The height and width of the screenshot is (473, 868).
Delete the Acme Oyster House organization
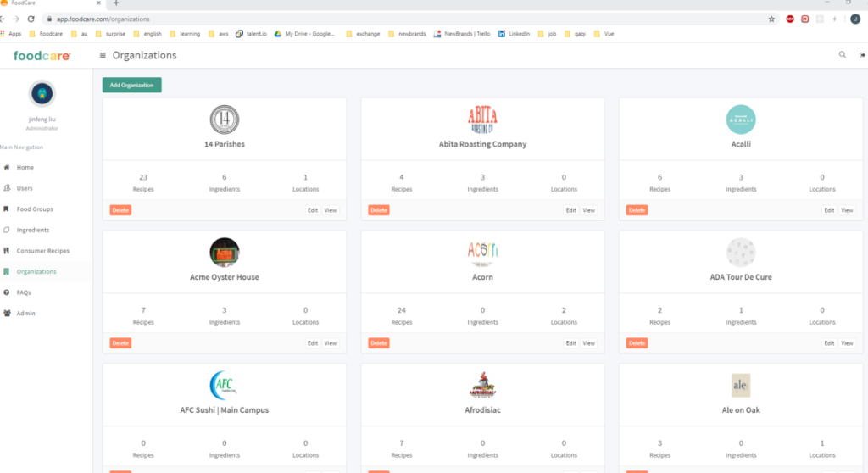click(120, 343)
